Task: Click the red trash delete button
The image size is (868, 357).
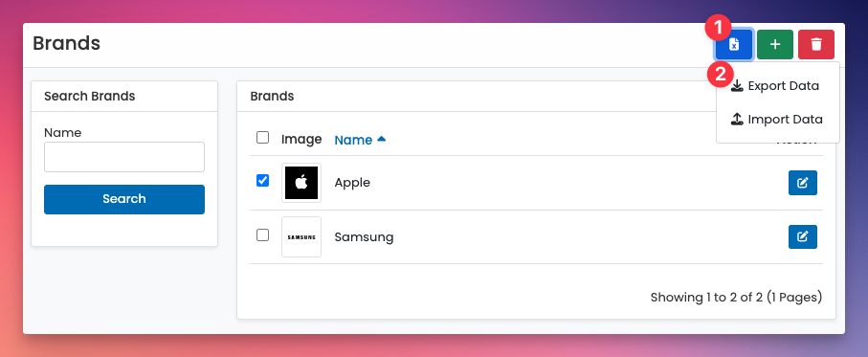Action: point(816,44)
